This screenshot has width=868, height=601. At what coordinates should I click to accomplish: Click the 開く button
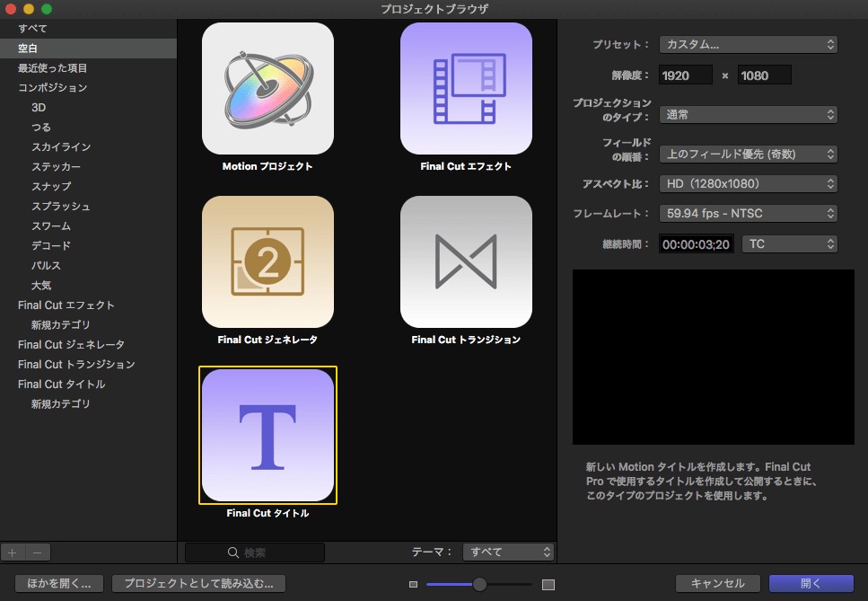coord(812,583)
